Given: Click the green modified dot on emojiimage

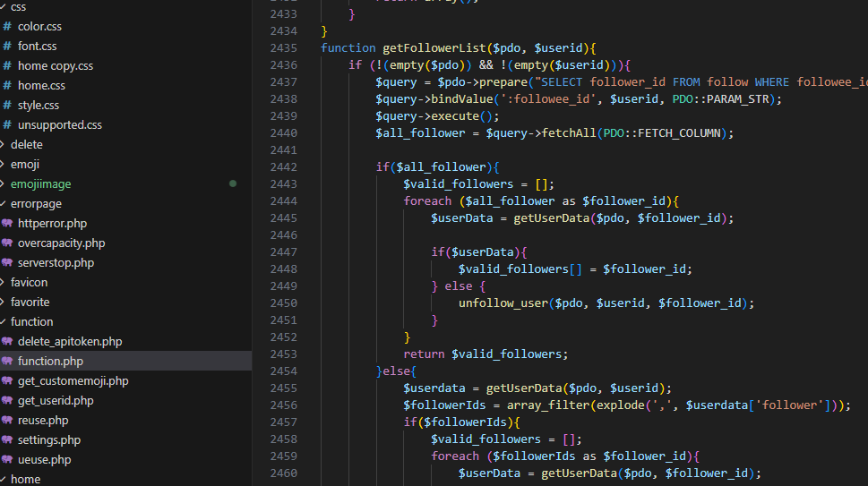Looking at the screenshot, I should tap(233, 184).
